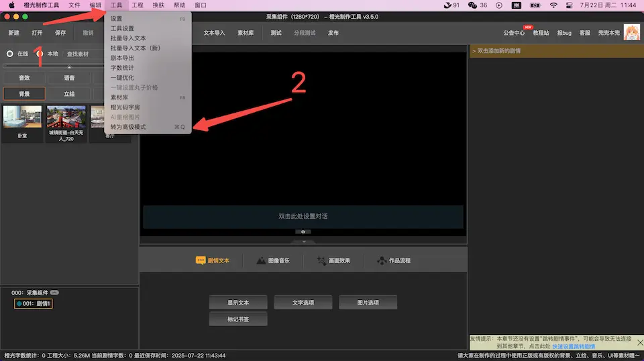This screenshot has width=644, height=361.
Task: Select 批量导入文本 menu entry
Action: [x=148, y=38]
